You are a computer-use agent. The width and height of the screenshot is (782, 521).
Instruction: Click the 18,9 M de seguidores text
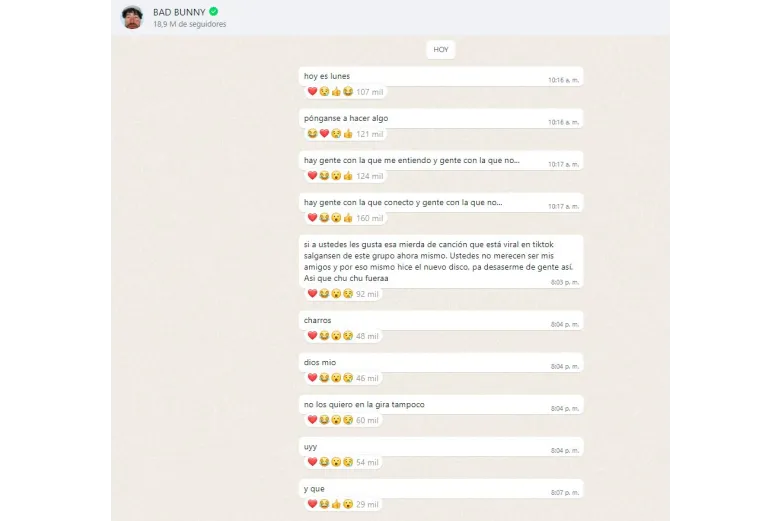point(189,25)
